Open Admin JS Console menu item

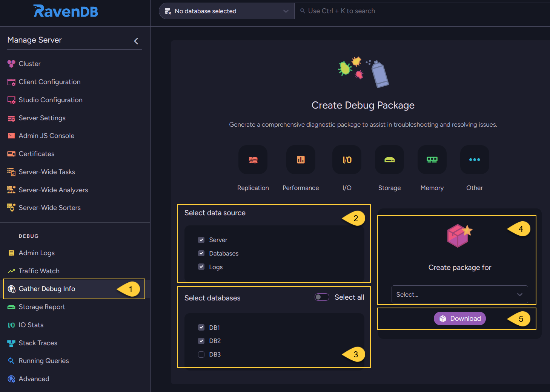(x=46, y=136)
